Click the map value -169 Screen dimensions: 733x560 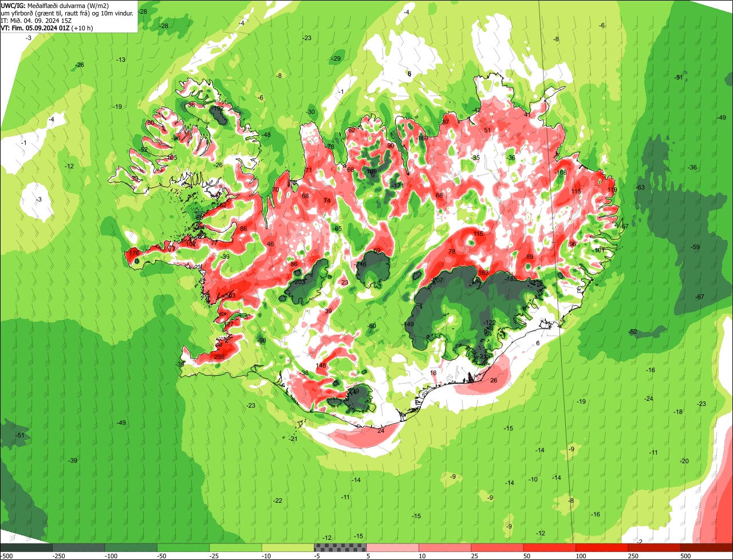click(423, 138)
